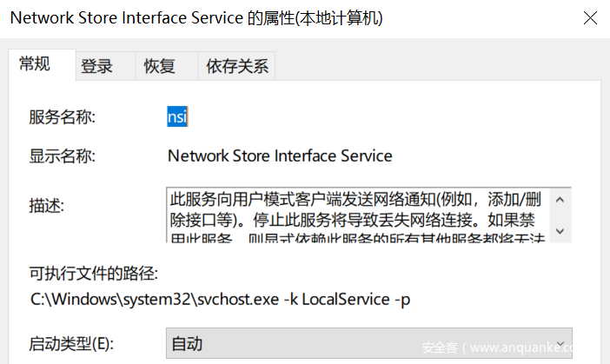Click the 可执行文件的路径 label

pyautogui.click(x=94, y=275)
